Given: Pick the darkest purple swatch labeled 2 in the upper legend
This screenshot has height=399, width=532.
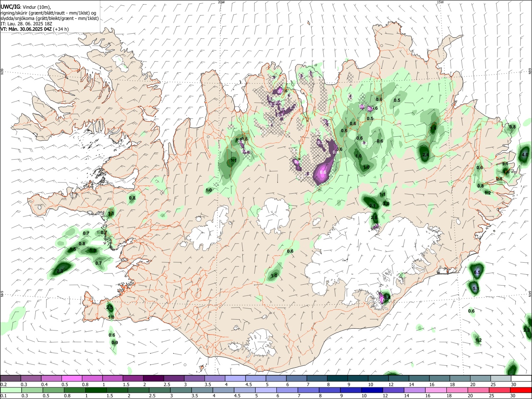Looking at the screenshot, I should (x=153, y=379).
